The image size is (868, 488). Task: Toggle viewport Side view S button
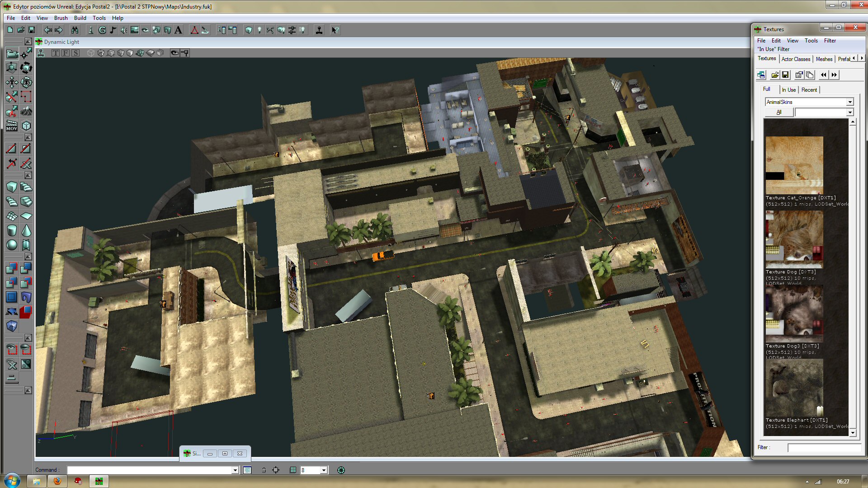point(75,53)
